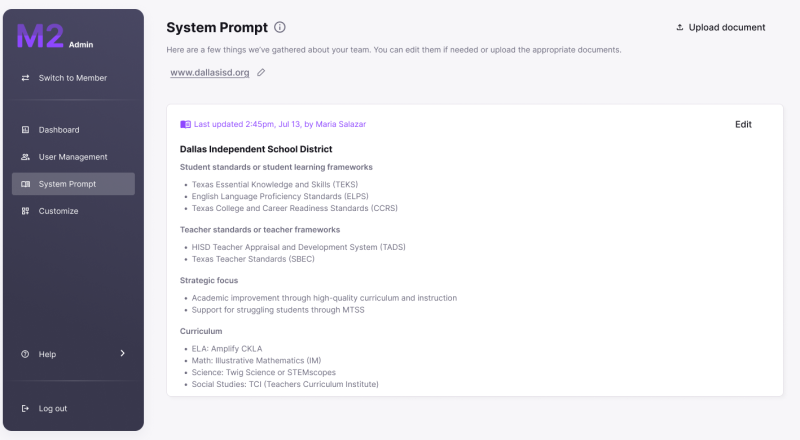Image resolution: width=800 pixels, height=440 pixels.
Task: Click the pencil icon next to dallasisd.org
Action: [262, 73]
